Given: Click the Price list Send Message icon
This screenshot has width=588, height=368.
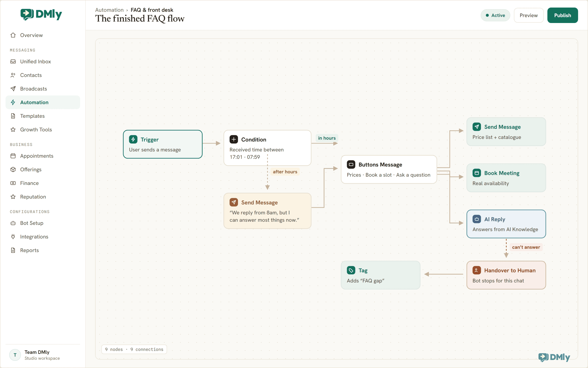Looking at the screenshot, I should 477,127.
